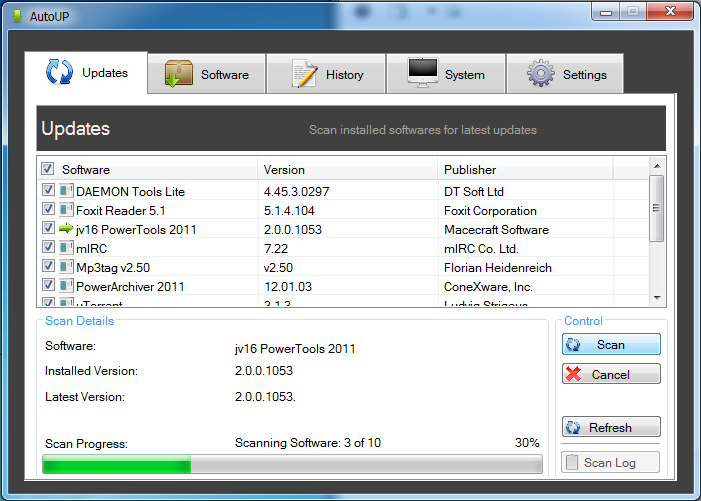The width and height of the screenshot is (701, 501).
Task: Select PowerArchiver 2011 name in list
Action: [130, 286]
